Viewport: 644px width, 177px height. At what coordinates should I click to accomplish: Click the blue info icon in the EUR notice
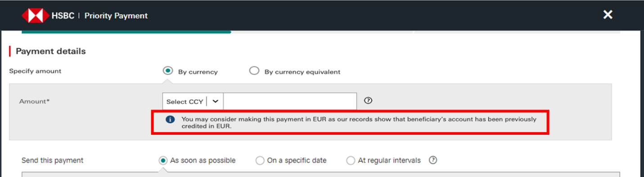(170, 119)
